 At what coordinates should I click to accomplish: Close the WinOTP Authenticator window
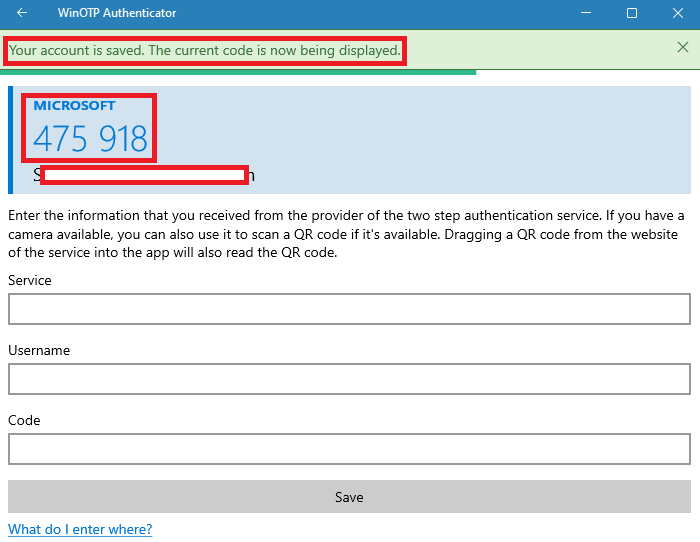[677, 13]
